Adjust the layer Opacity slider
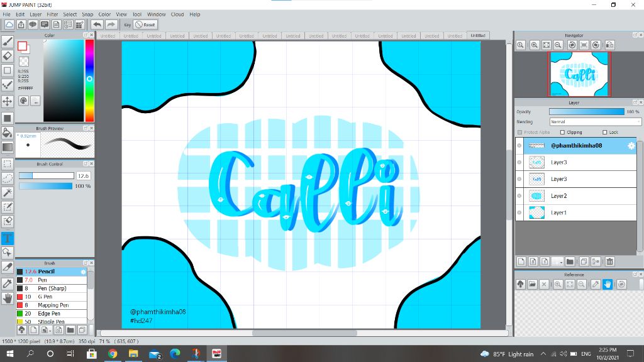This screenshot has height=362, width=644. pos(587,112)
